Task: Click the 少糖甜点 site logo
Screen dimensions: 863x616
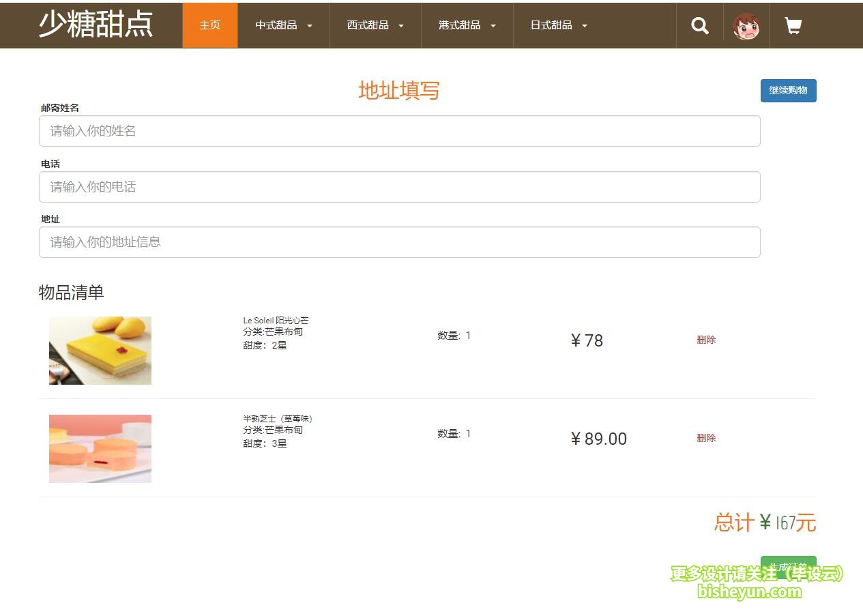Action: click(96, 25)
